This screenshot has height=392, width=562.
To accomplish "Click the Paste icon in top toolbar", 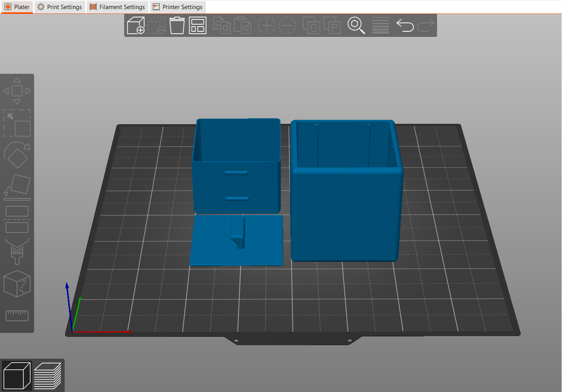I will point(242,25).
